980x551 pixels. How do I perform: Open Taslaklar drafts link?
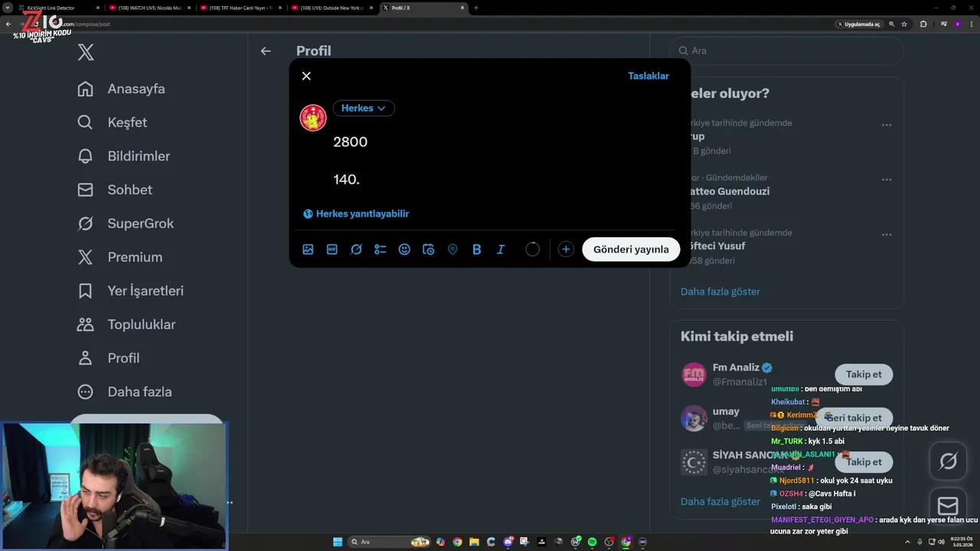pos(648,76)
